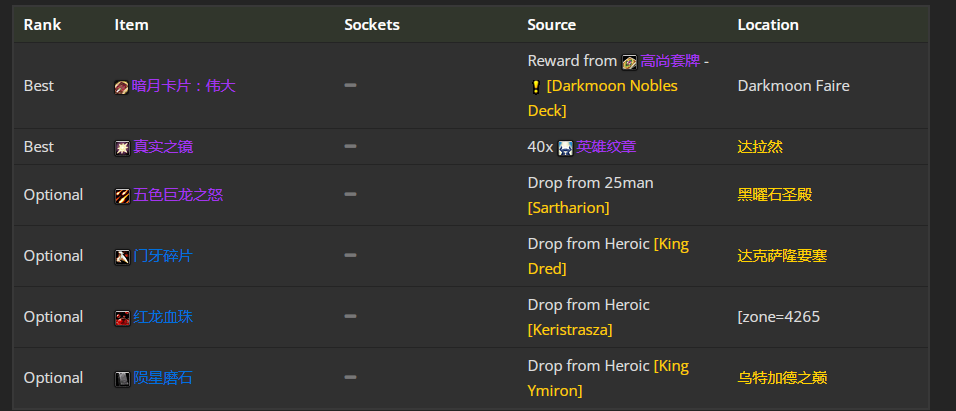The image size is (956, 411).
Task: Click the Rank column header
Action: click(43, 25)
